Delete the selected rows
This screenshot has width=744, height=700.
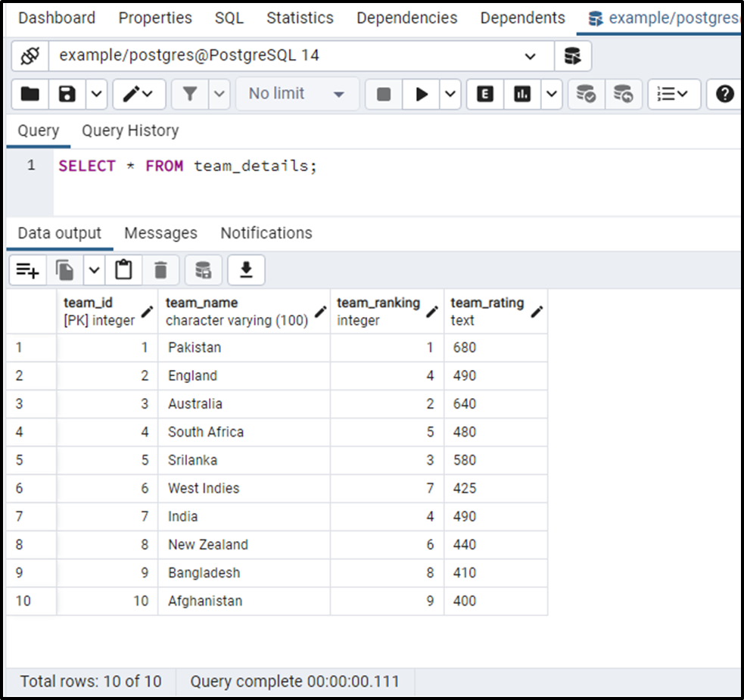tap(160, 269)
